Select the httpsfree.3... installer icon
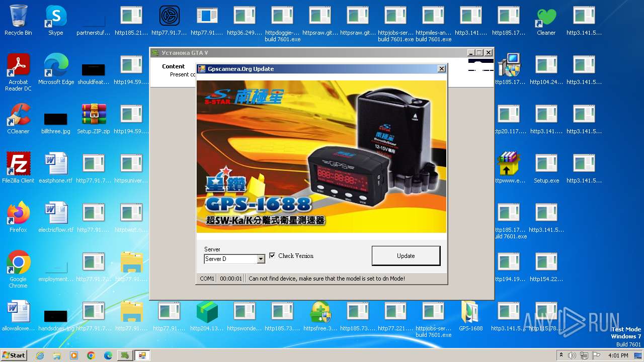 point(320,316)
